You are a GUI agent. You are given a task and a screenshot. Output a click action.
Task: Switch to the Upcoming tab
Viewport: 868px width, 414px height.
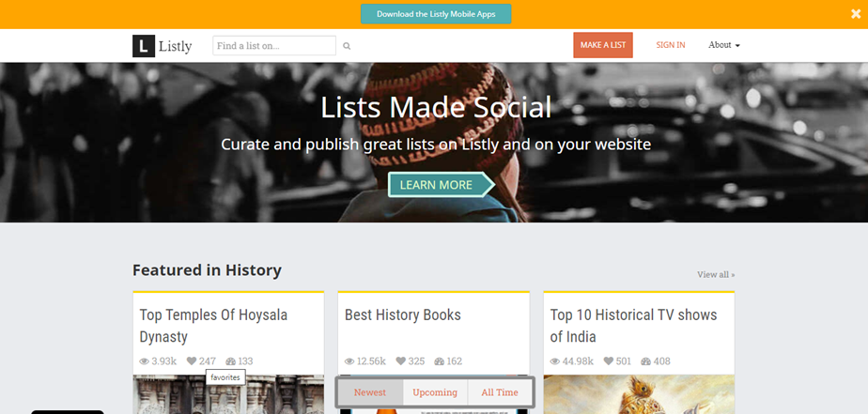pos(435,392)
